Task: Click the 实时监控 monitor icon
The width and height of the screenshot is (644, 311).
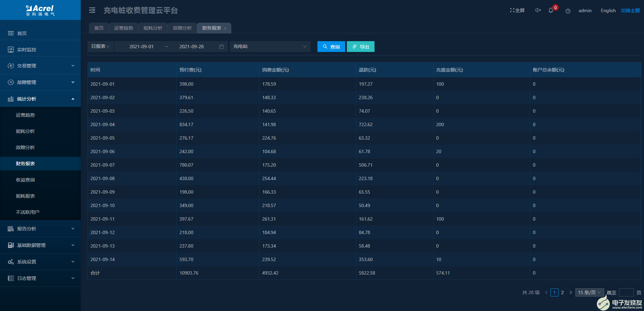Action: [11, 49]
